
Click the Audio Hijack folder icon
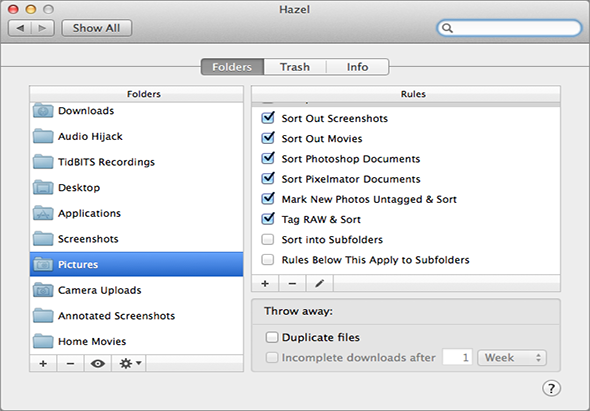click(x=43, y=136)
